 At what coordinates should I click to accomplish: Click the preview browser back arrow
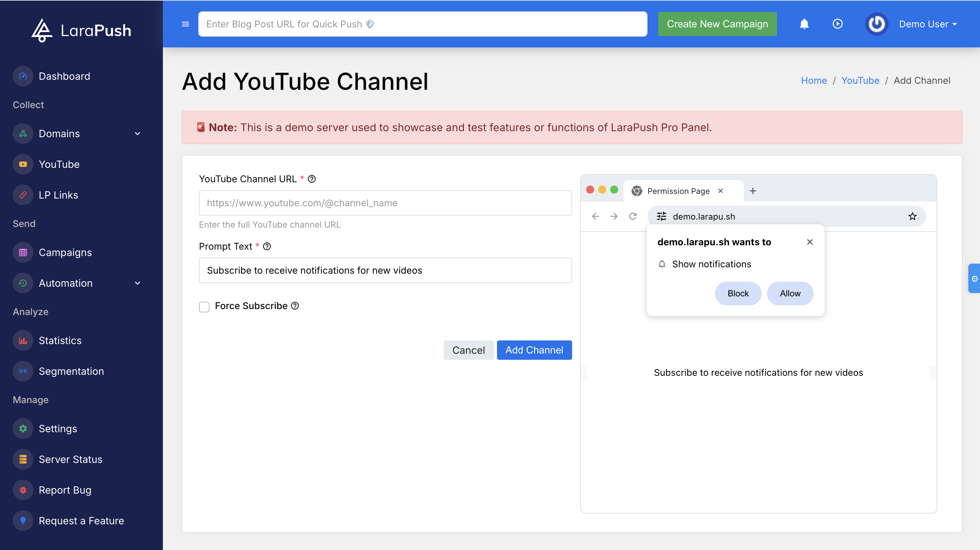595,216
